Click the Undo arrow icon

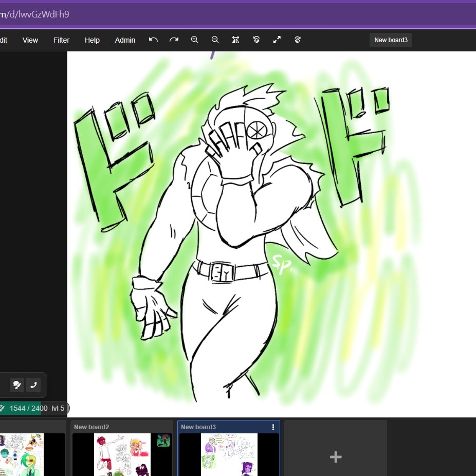[153, 40]
